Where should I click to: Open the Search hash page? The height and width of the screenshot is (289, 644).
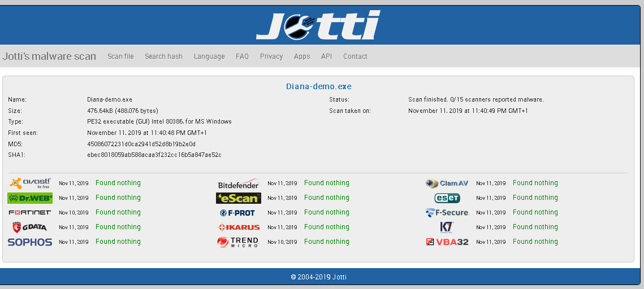[x=163, y=56]
